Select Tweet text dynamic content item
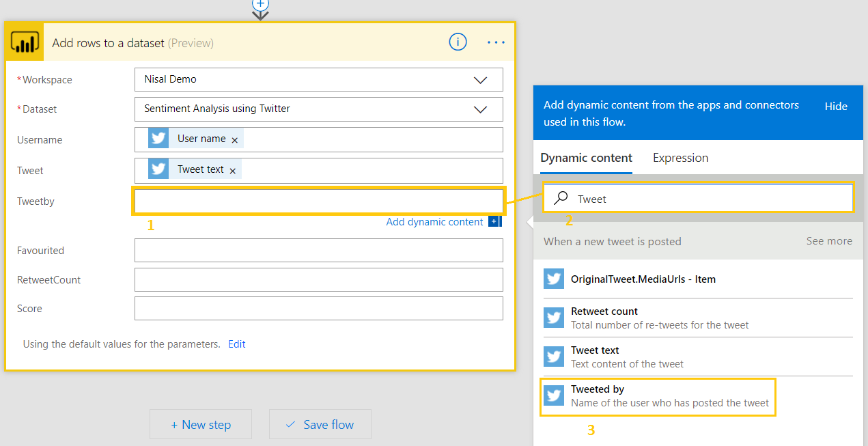This screenshot has width=868, height=446. tap(698, 357)
